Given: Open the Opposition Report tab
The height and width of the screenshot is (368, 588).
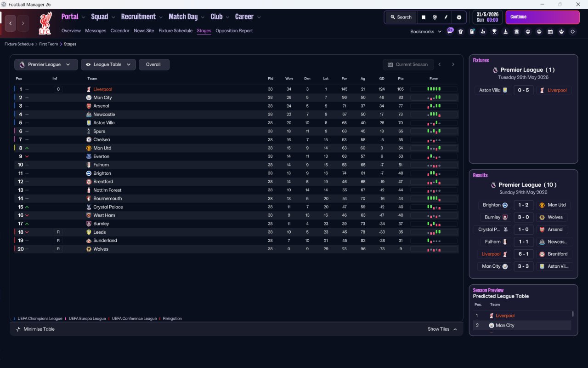Looking at the screenshot, I should click(x=234, y=31).
